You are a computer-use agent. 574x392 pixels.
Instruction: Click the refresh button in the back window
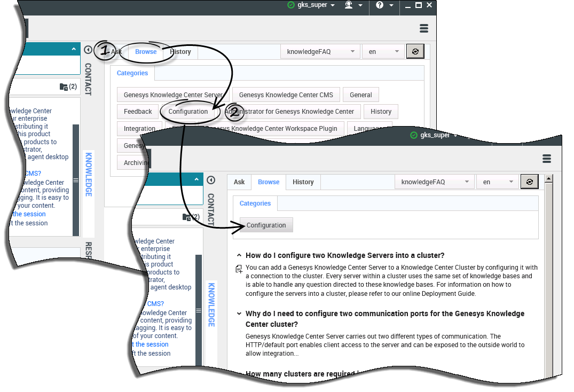point(415,52)
